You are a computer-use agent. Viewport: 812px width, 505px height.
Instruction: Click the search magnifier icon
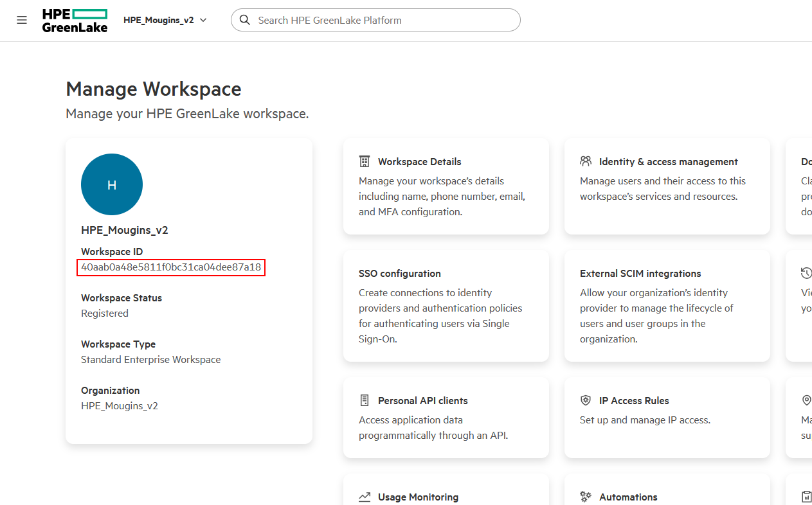tap(245, 20)
